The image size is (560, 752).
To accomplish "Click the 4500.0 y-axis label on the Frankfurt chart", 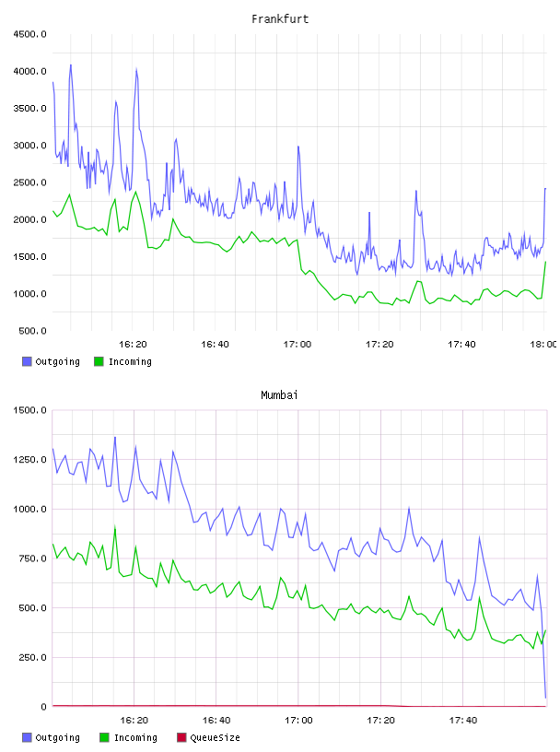I will (29, 34).
